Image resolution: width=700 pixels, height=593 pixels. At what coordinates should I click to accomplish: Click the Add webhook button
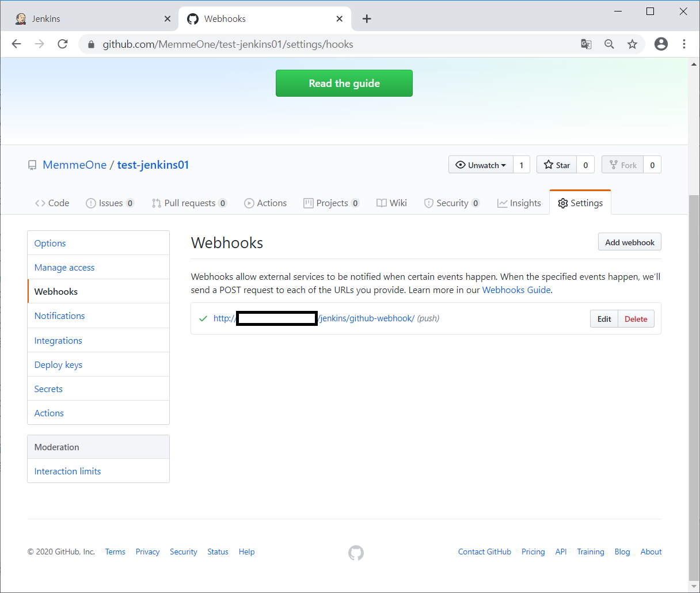click(x=630, y=242)
